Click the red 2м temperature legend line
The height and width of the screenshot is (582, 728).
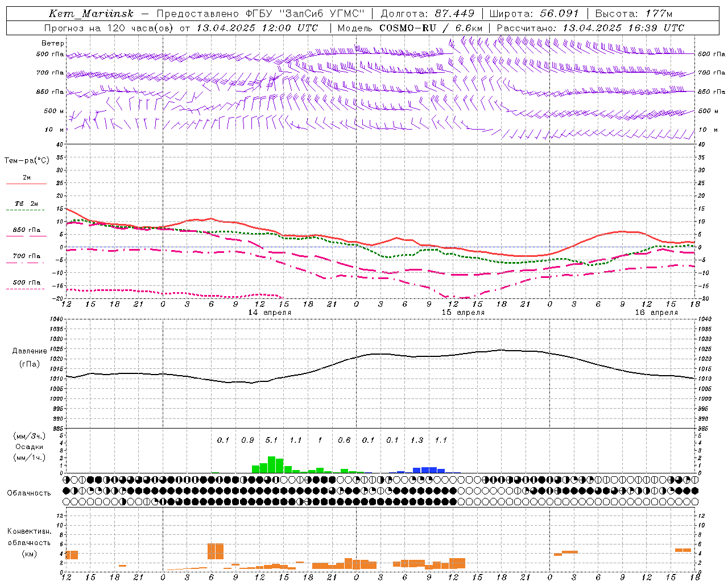click(x=26, y=184)
